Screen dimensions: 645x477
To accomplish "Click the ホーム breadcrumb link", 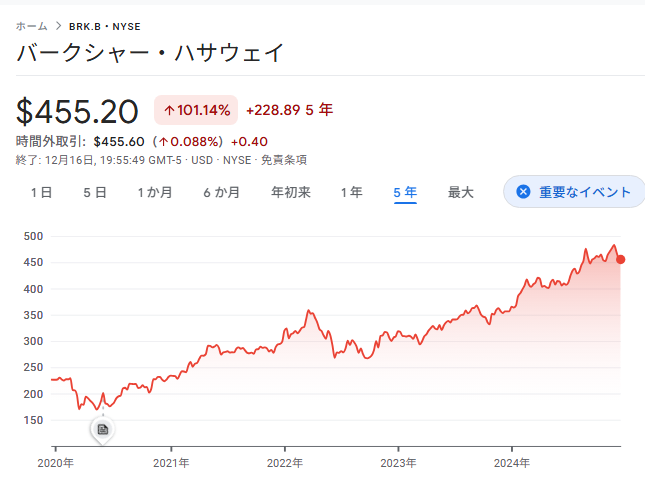I will tap(32, 25).
